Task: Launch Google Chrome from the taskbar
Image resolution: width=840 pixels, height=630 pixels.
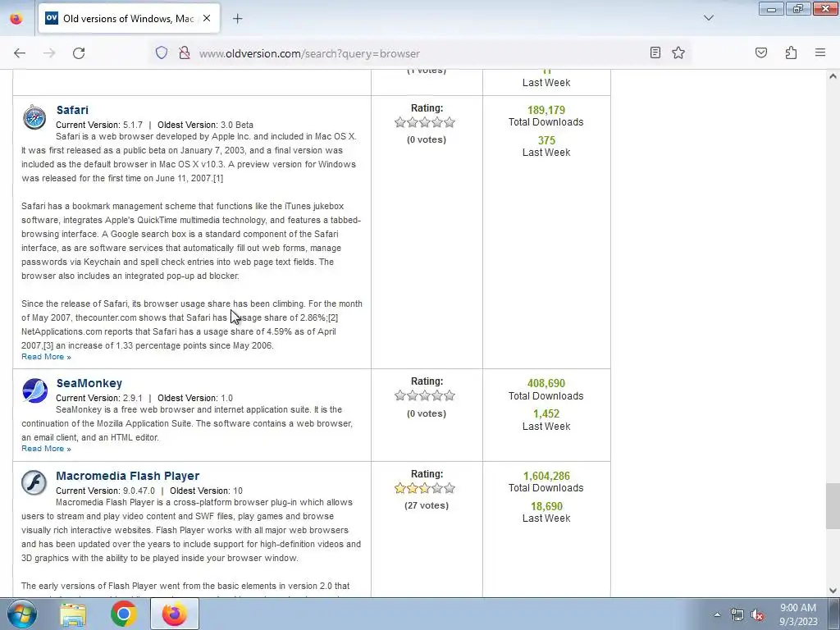Action: (x=124, y=614)
